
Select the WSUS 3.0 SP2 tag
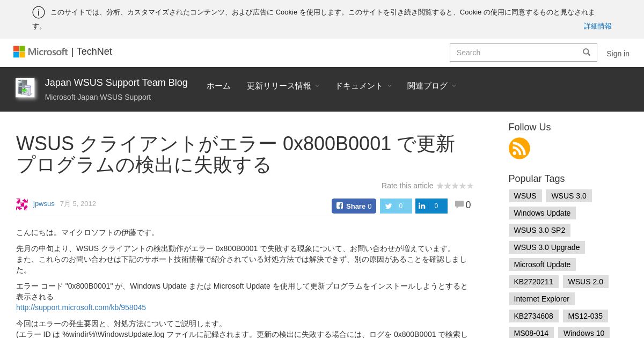pyautogui.click(x=539, y=230)
